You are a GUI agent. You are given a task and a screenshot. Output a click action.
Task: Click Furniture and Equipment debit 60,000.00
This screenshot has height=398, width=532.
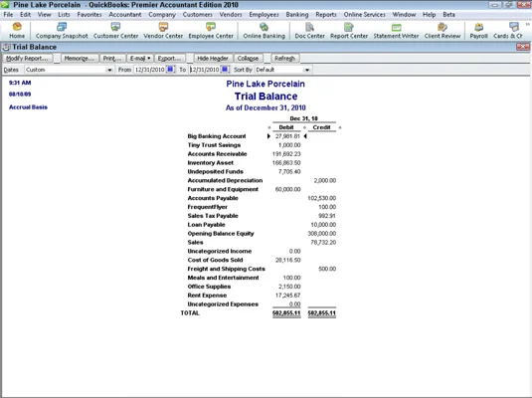pyautogui.click(x=287, y=189)
